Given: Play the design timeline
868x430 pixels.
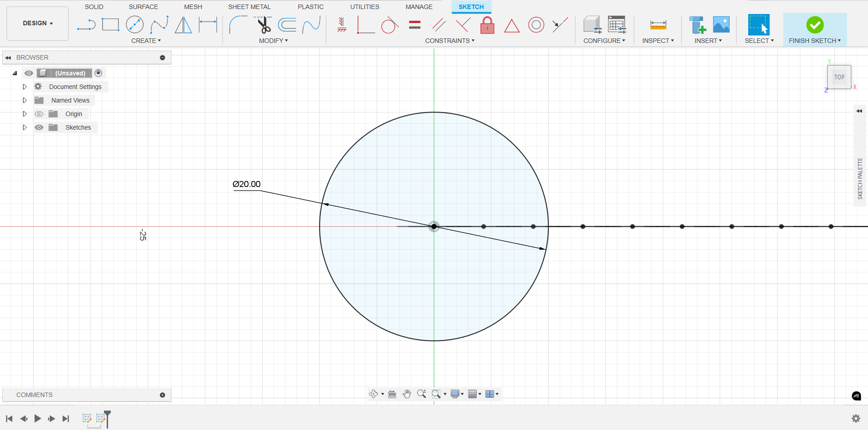Looking at the screenshot, I should (38, 418).
